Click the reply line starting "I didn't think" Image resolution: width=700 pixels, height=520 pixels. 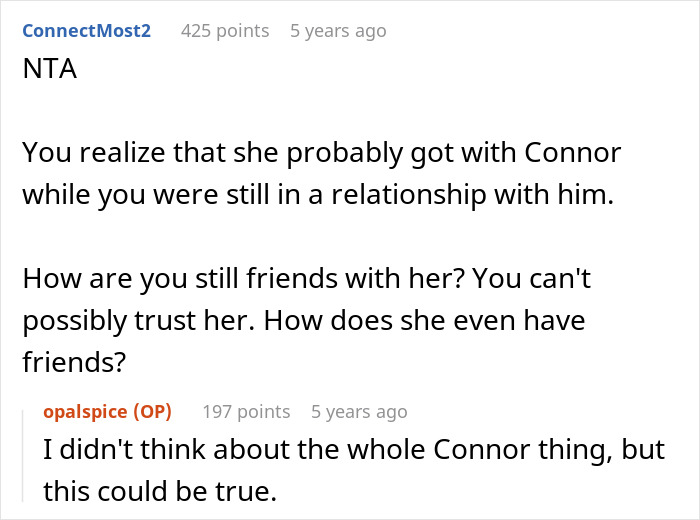click(x=353, y=449)
